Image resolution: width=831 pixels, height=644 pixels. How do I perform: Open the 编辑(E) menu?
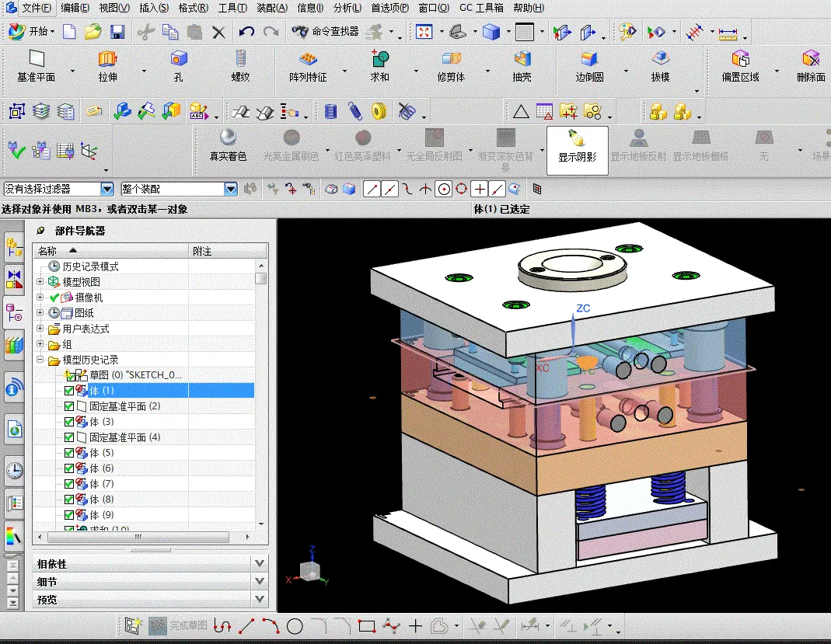coord(75,8)
